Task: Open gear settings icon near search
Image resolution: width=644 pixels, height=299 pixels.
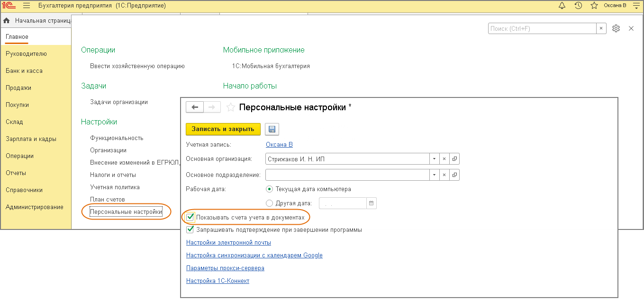Action: pos(616,28)
